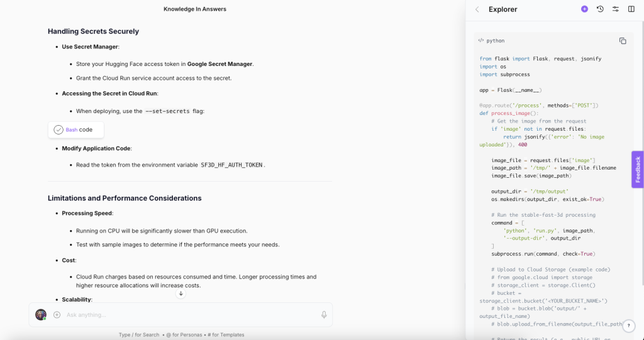Open the Feedback side tab

(638, 169)
